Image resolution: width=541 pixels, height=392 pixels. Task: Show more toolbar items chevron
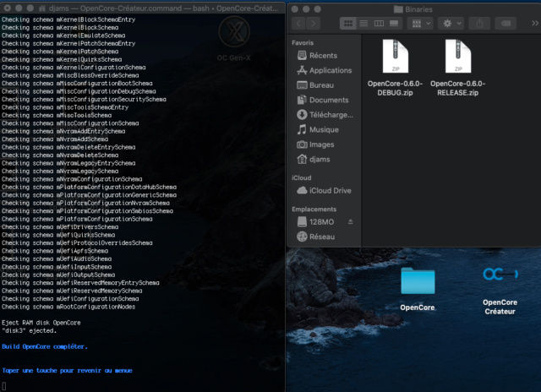point(535,23)
